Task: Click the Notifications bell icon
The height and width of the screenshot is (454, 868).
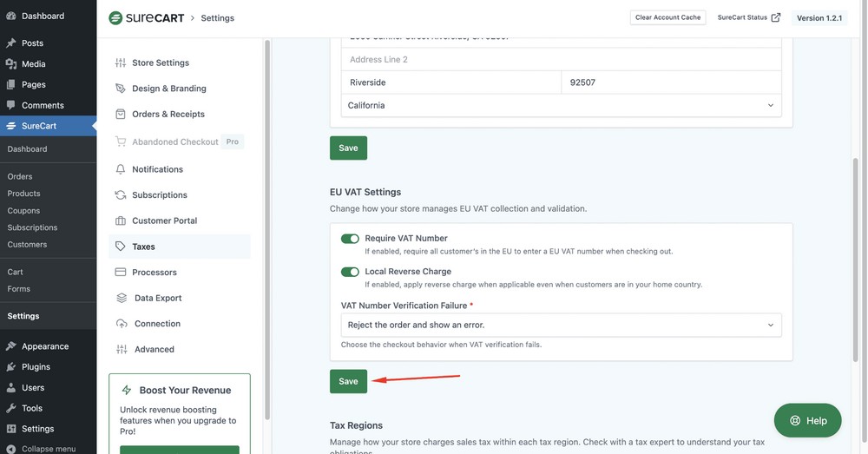Action: coord(121,169)
